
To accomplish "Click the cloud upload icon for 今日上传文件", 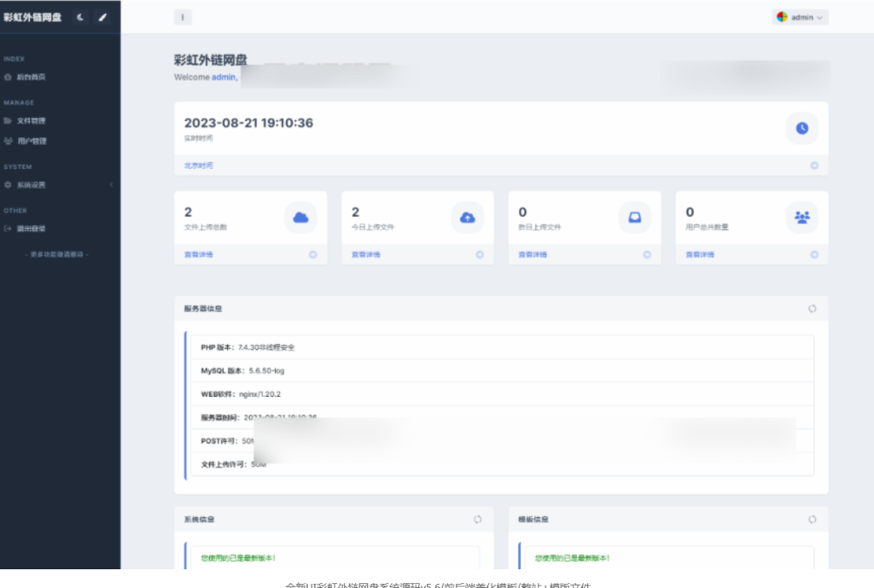I will click(x=467, y=218).
